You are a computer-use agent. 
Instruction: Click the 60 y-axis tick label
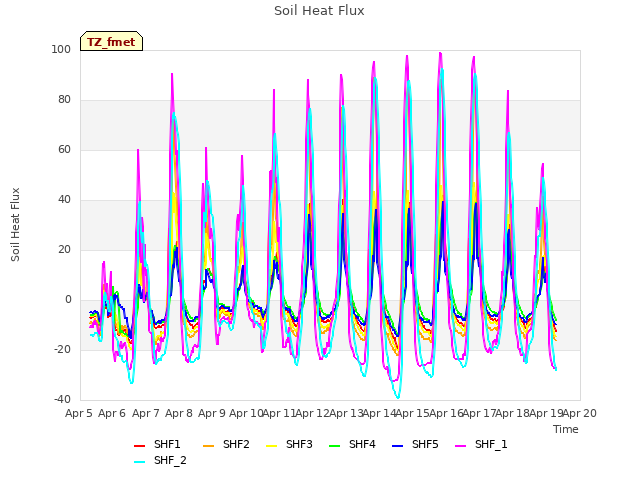point(64,149)
